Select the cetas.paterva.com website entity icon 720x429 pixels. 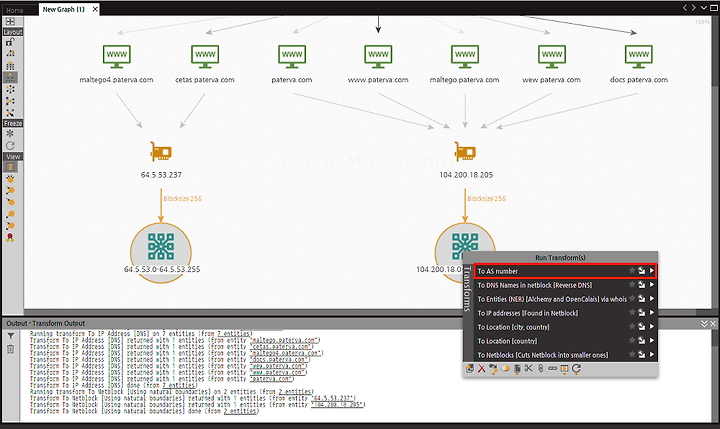(x=205, y=56)
